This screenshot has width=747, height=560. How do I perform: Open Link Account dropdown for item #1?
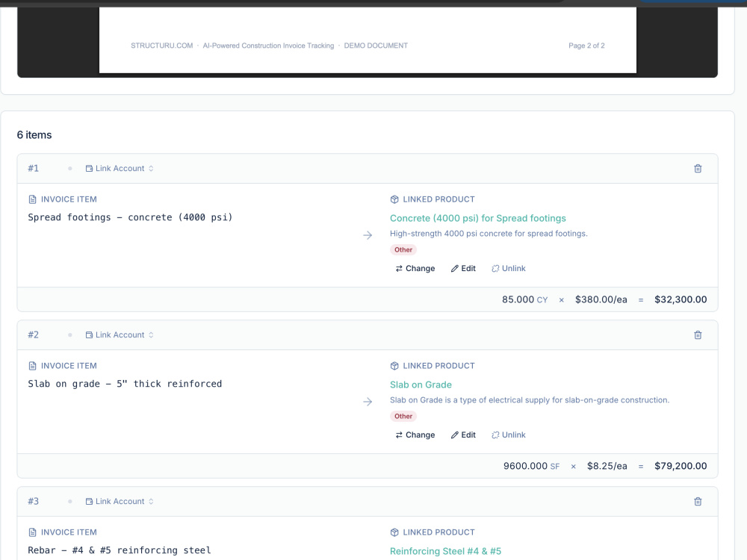[x=120, y=169]
